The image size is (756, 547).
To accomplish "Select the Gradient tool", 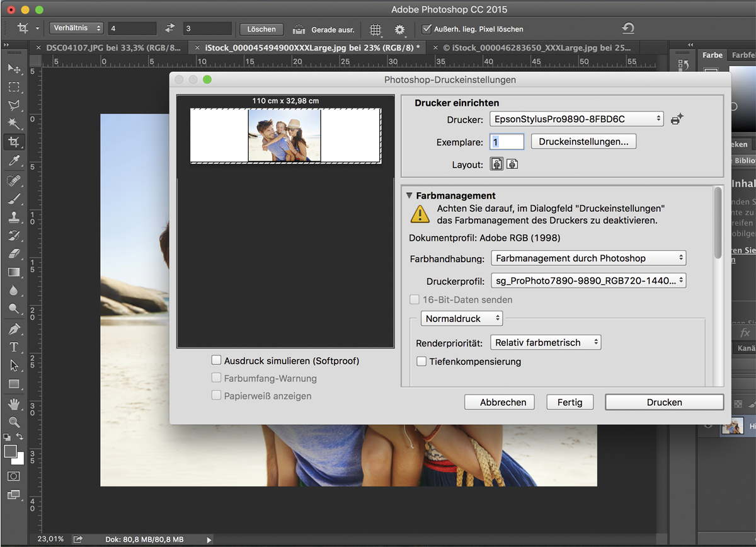I will (14, 272).
